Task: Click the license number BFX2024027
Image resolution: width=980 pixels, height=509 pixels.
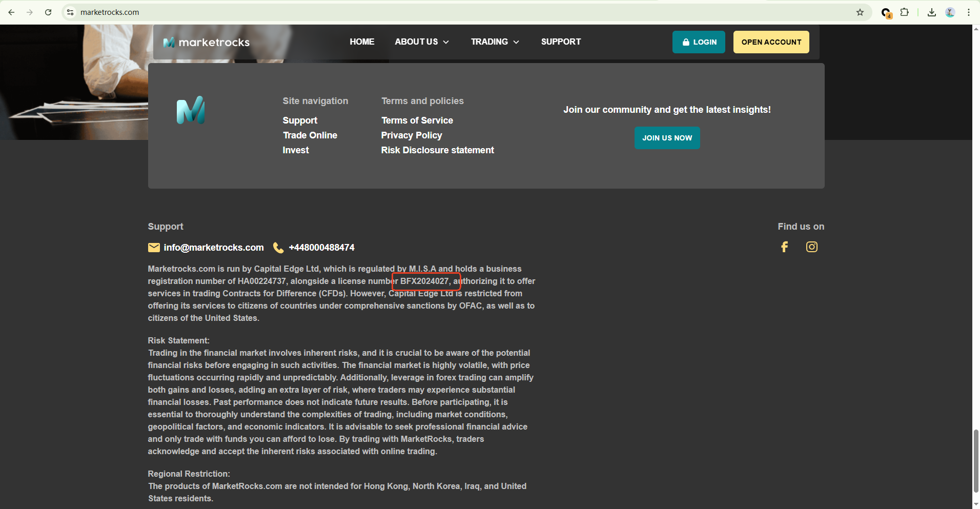Action: click(x=424, y=281)
